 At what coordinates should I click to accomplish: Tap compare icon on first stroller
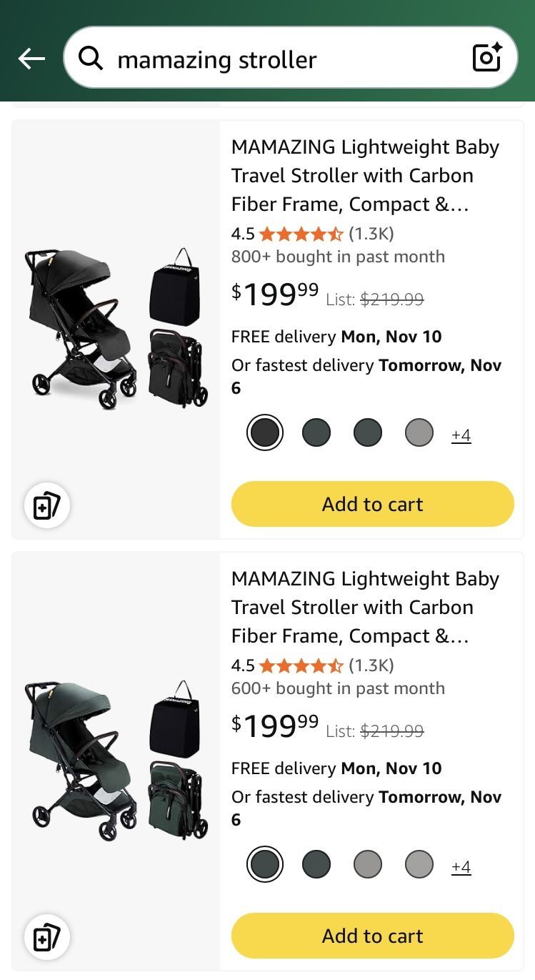47,505
